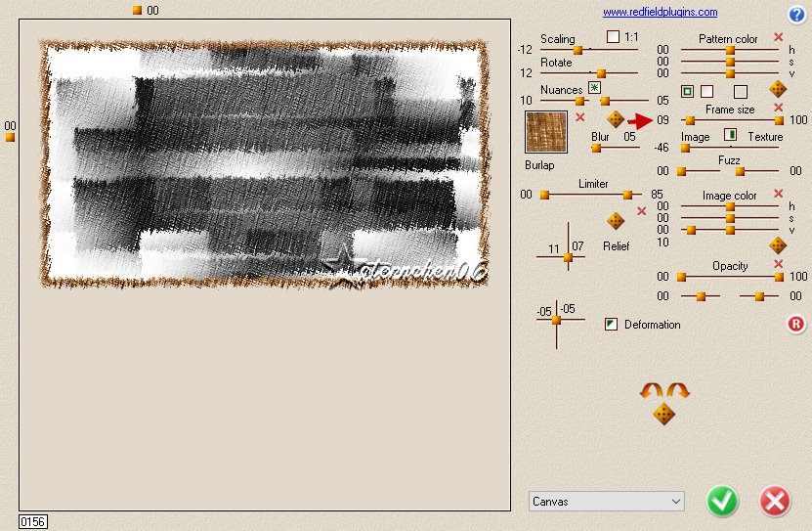Toggle the Deformation checkbox
Image resolution: width=812 pixels, height=531 pixels.
(x=612, y=325)
